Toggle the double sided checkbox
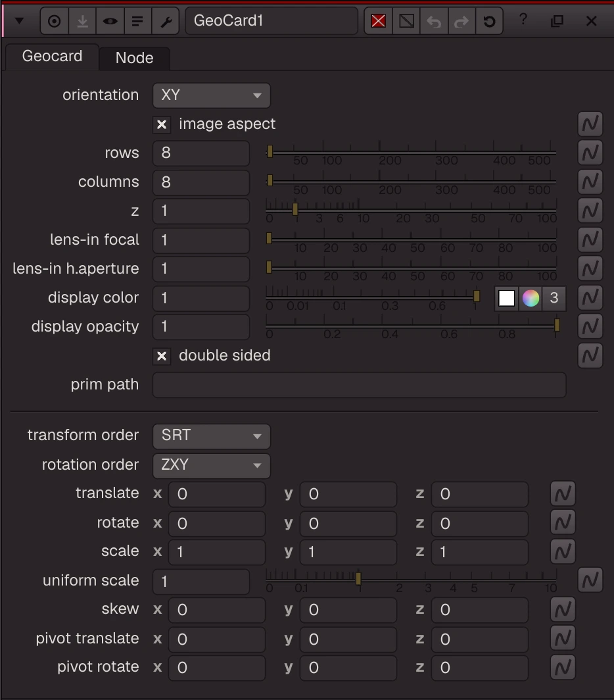Viewport: 614px width, 700px height. (x=162, y=357)
